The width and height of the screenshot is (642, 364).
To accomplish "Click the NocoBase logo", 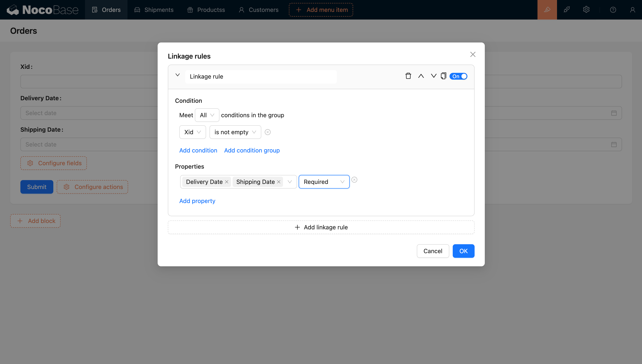I will (42, 10).
